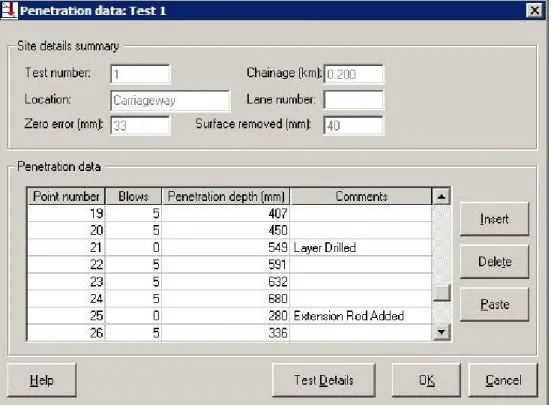Click the Location field showing Carriageway
Viewport: 551px width, 405px height.
tap(170, 101)
